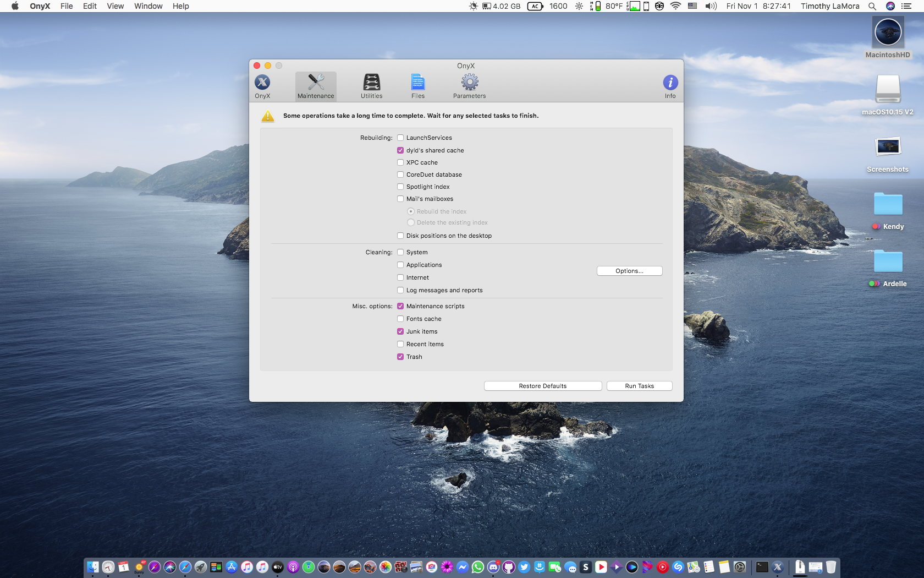Open the Parameters gear section
This screenshot has height=578, width=924.
pyautogui.click(x=469, y=83)
